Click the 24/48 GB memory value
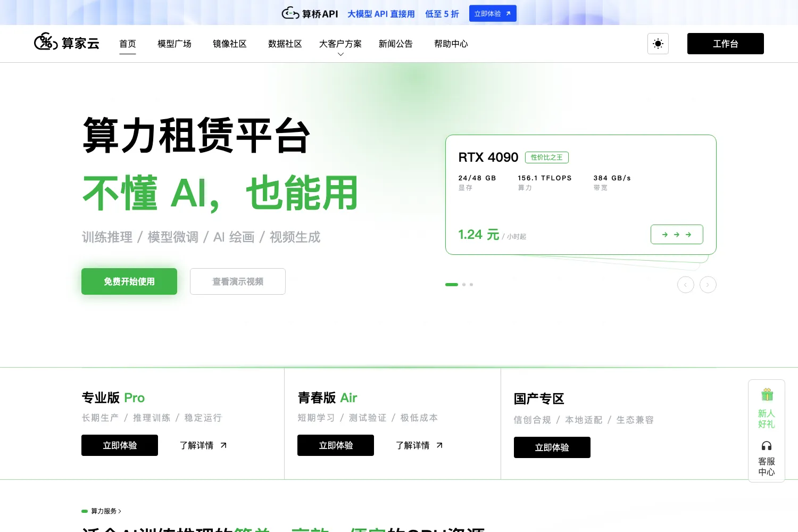The image size is (798, 532). 477,178
